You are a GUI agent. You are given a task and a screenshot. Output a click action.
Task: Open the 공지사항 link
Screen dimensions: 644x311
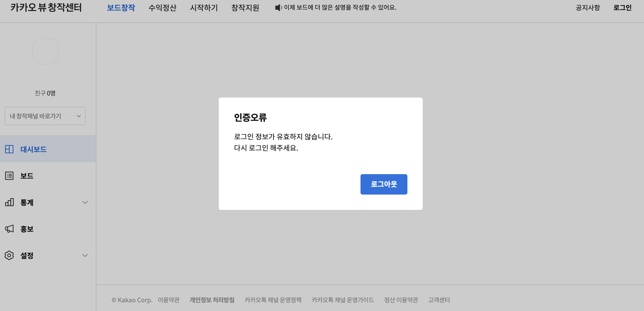coord(588,8)
